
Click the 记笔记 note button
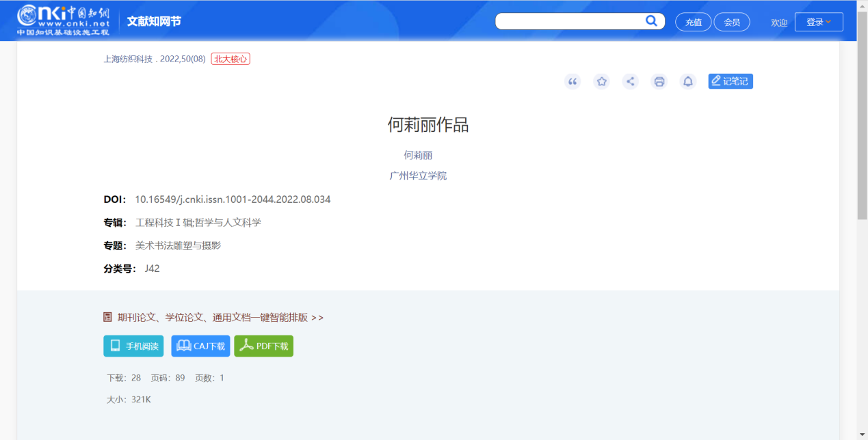tap(730, 81)
